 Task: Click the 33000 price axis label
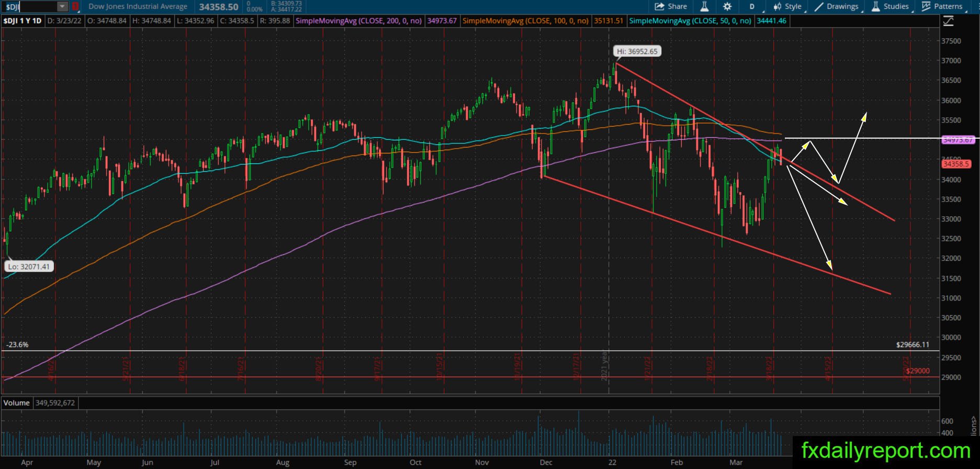coord(951,219)
